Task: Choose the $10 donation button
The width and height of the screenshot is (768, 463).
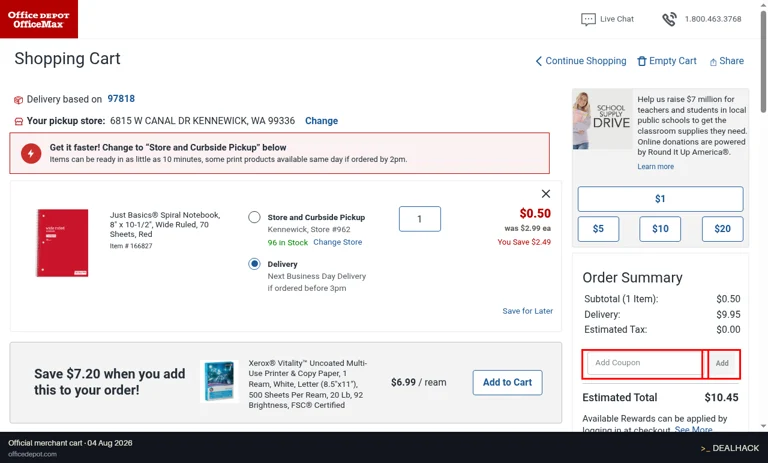Action: pyautogui.click(x=660, y=229)
